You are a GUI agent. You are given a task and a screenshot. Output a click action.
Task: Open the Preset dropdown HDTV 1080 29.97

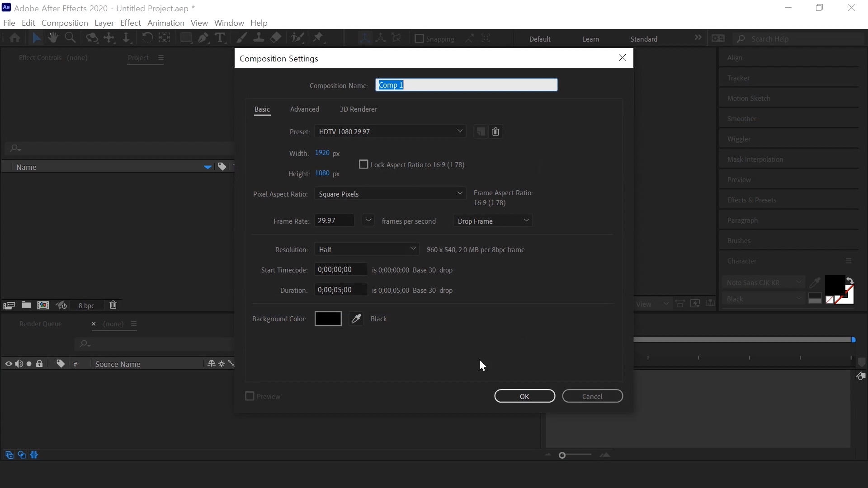click(x=390, y=131)
